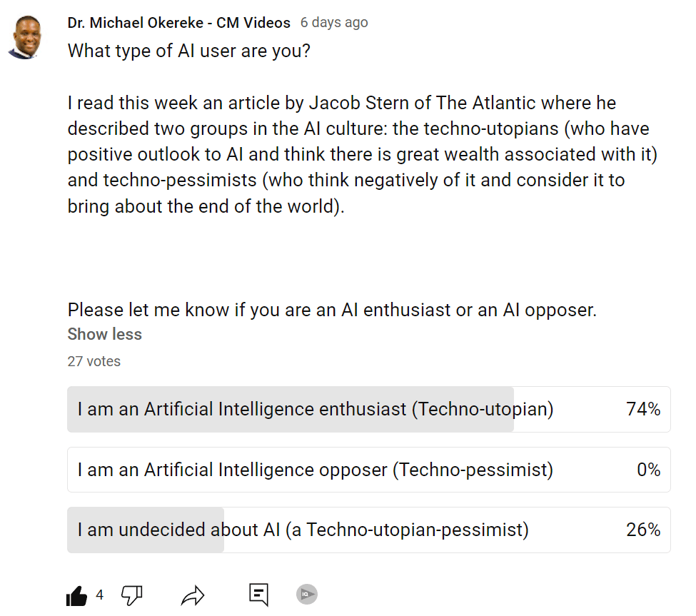Click the thumbs down dislike icon
The image size is (696, 616).
(x=132, y=595)
